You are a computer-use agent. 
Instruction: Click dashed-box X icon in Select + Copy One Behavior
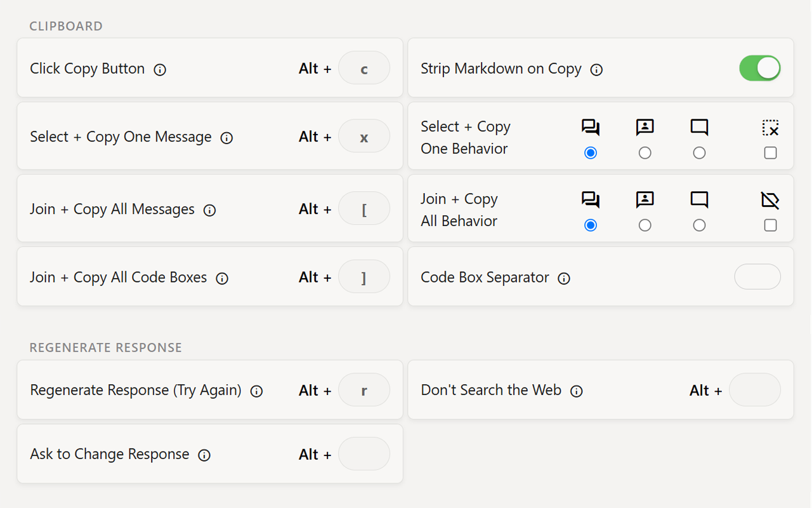point(770,128)
